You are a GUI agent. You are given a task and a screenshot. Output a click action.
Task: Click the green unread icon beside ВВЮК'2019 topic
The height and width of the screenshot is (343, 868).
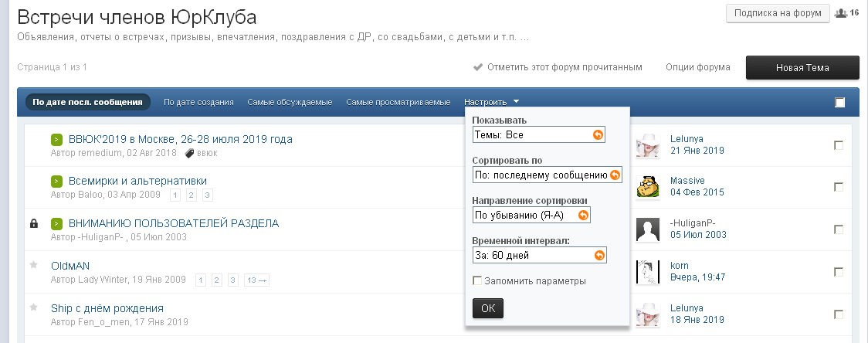[57, 140]
